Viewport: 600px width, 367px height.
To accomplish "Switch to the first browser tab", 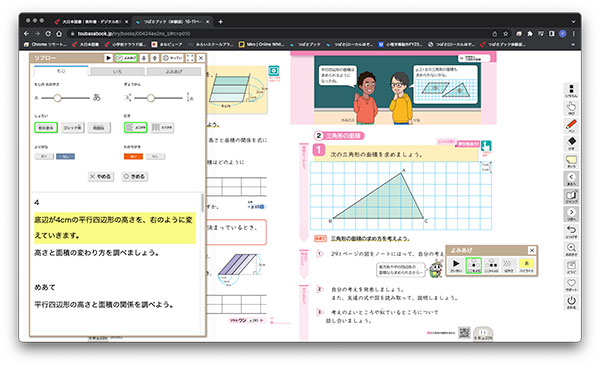I will 91,22.
